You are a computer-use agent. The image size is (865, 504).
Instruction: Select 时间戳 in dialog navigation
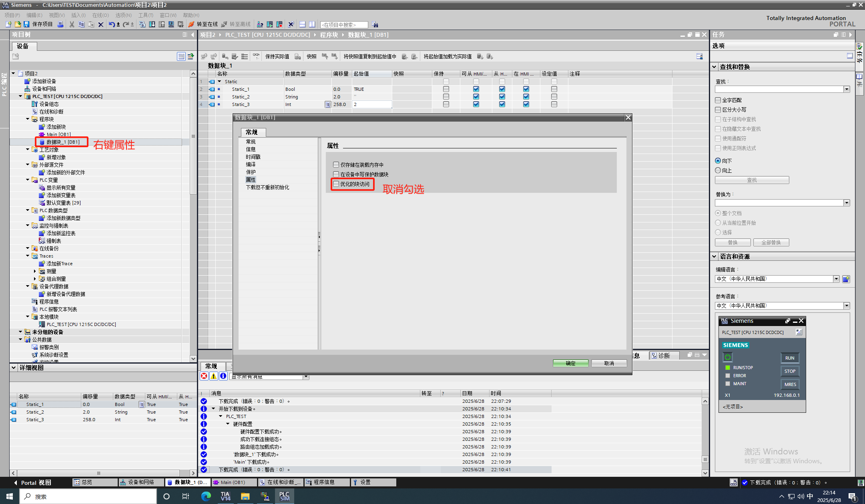pyautogui.click(x=253, y=157)
